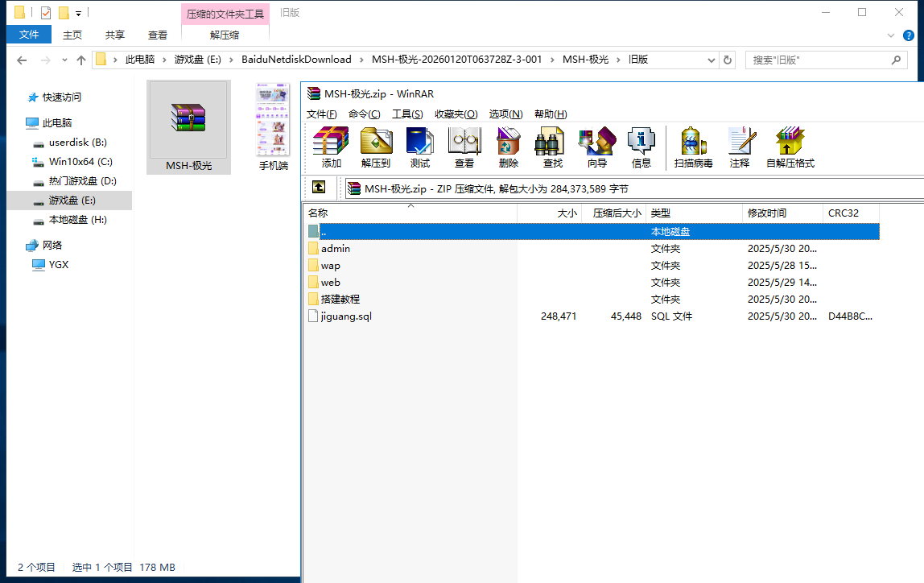This screenshot has height=583, width=924.
Task: Click the 添加 (Add files) icon
Action: click(330, 147)
